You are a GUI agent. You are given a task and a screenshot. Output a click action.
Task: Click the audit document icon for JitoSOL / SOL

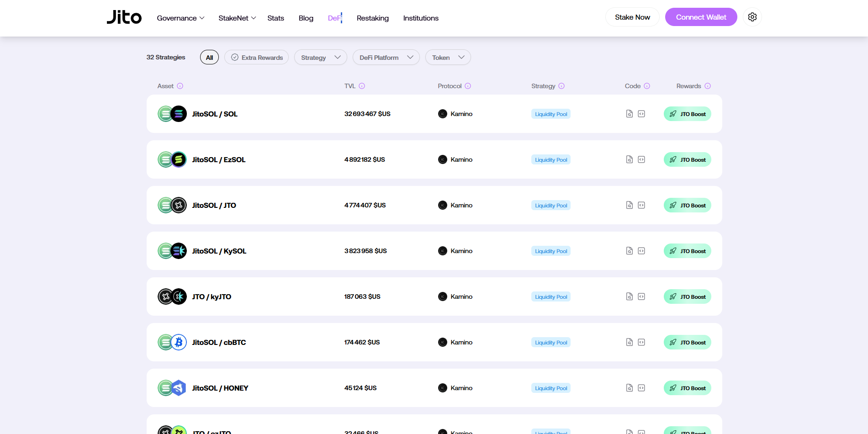coord(629,114)
